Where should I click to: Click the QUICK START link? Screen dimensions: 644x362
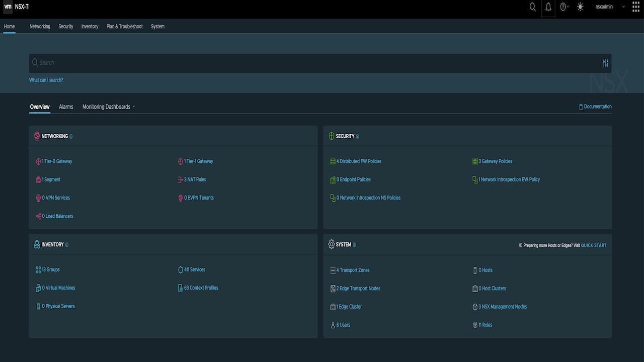(x=594, y=245)
